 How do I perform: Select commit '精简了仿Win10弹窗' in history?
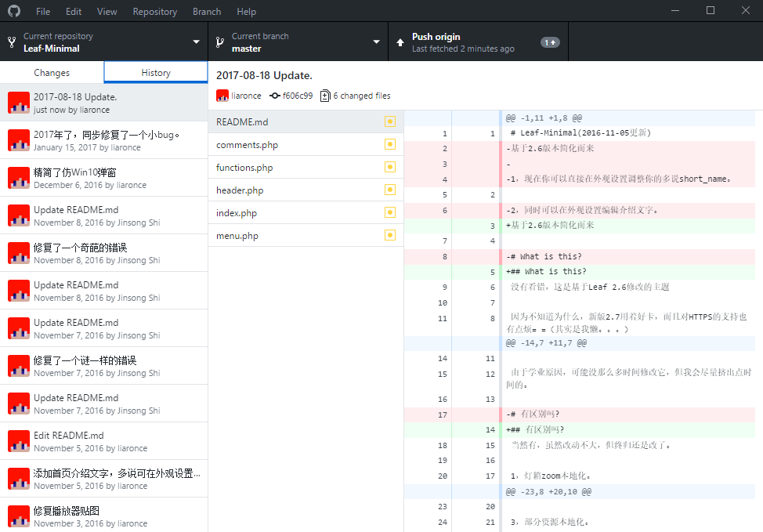tap(103, 178)
